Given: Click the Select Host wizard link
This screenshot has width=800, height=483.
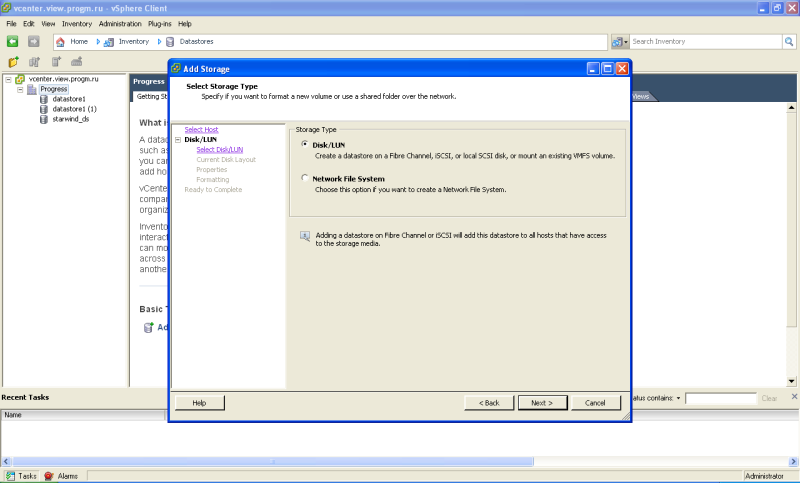Looking at the screenshot, I should [x=202, y=130].
